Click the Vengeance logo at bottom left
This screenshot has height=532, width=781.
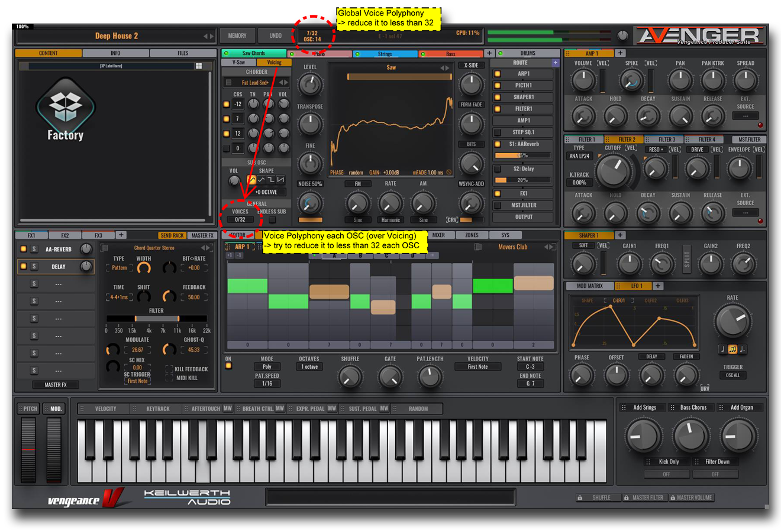(86, 498)
